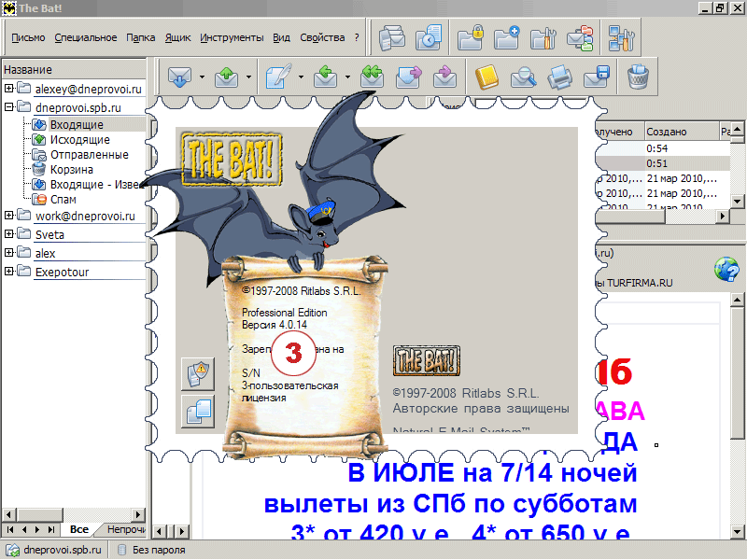Click the folder tree horizontal scrollbar
Screen dimensions: 747x560
coord(73,514)
